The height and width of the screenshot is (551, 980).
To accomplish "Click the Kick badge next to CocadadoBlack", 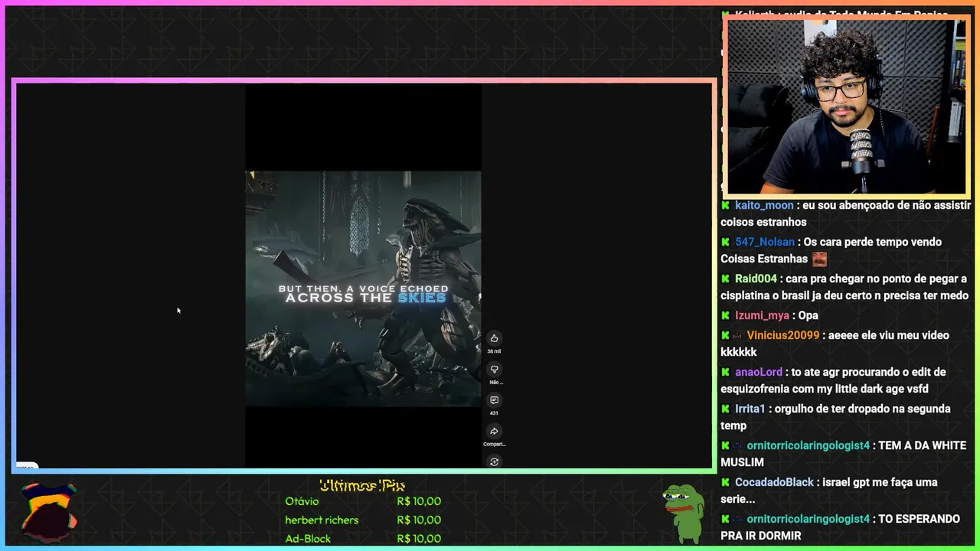I will pos(725,482).
